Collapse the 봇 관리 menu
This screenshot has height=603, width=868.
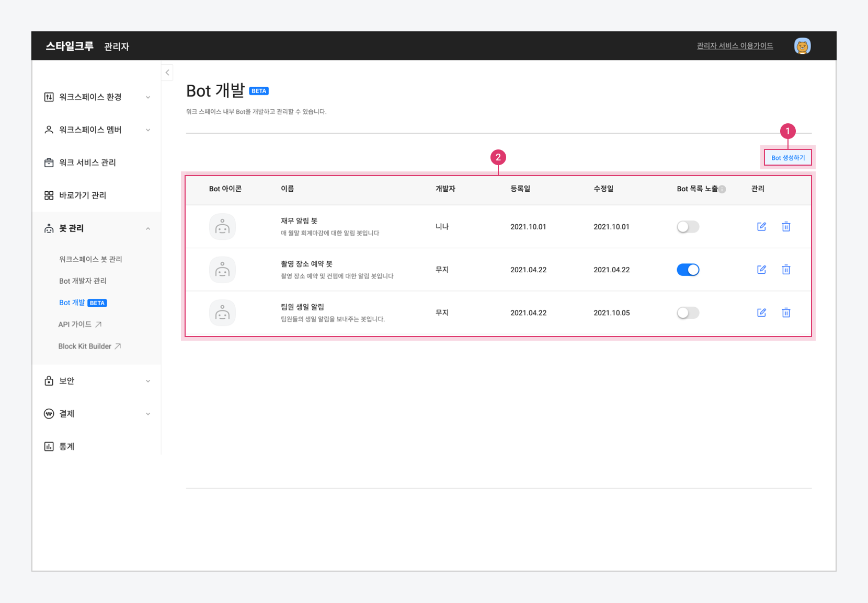[148, 228]
